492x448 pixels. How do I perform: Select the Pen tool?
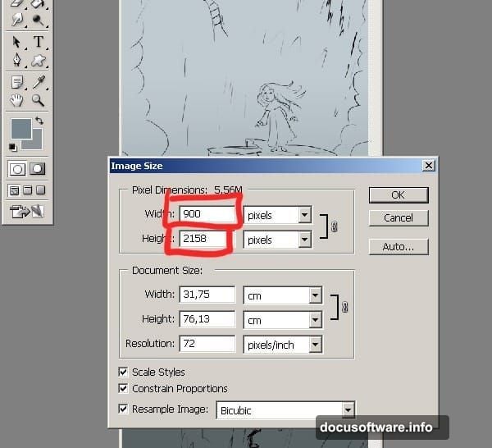pos(16,61)
